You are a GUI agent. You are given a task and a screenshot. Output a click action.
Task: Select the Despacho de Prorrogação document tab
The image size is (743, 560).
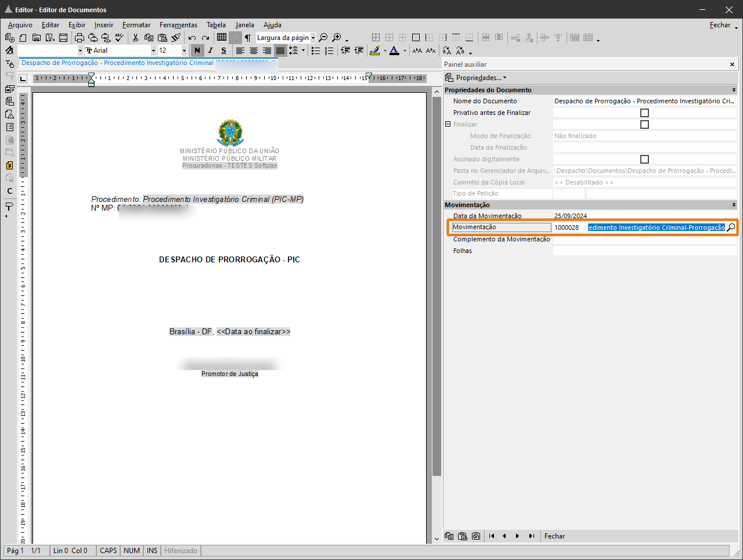(149, 63)
